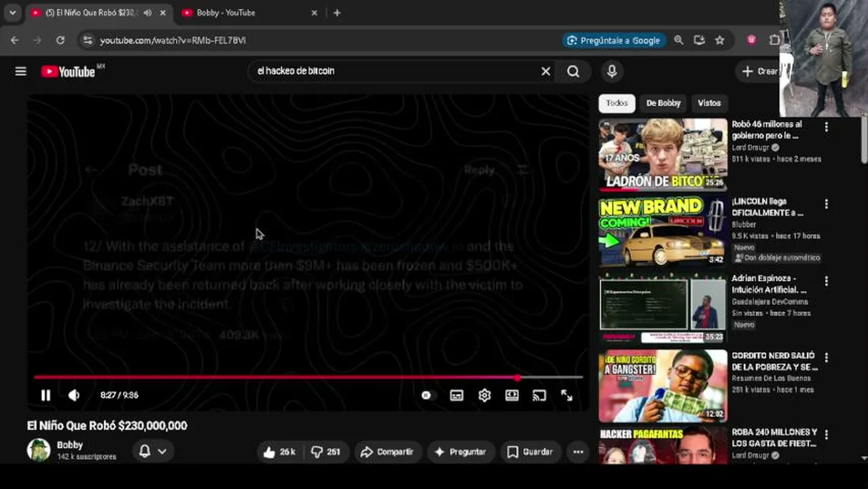The width and height of the screenshot is (868, 489).
Task: Click the address bar URL
Action: pyautogui.click(x=173, y=41)
